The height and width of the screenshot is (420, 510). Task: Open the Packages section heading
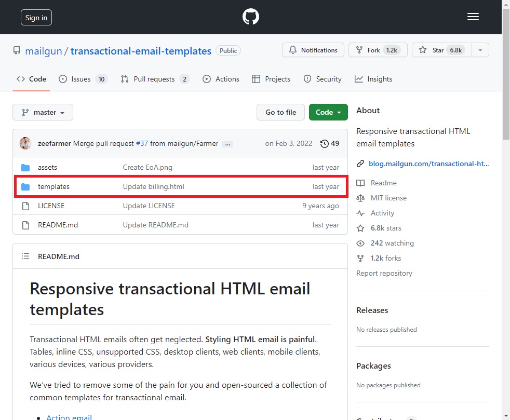(x=373, y=365)
